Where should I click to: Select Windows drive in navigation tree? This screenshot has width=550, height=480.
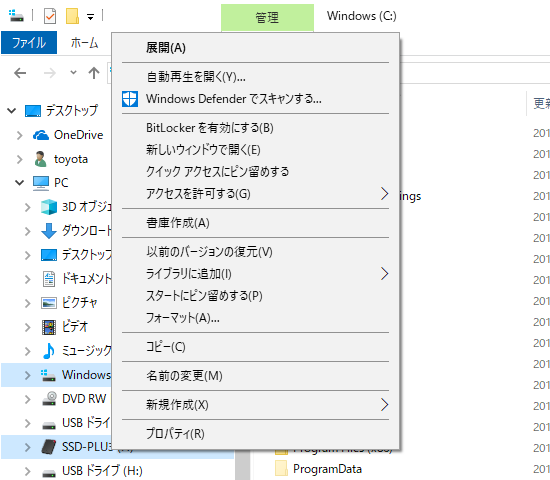coord(86,375)
